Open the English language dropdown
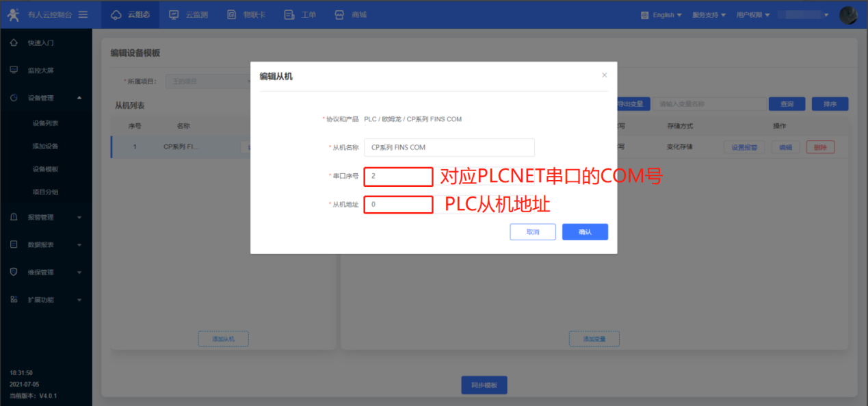Screen dimensions: 868x406 tap(662, 15)
